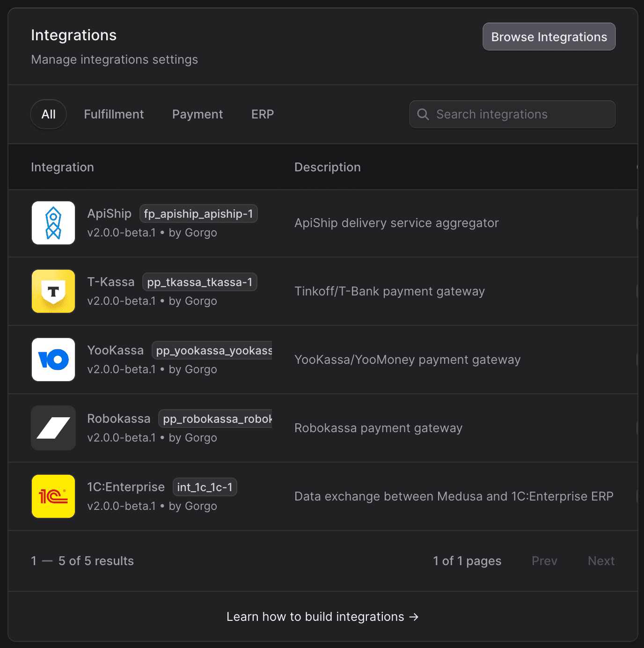
Task: Click the T-Kassa yellow shield logo
Action: click(53, 291)
